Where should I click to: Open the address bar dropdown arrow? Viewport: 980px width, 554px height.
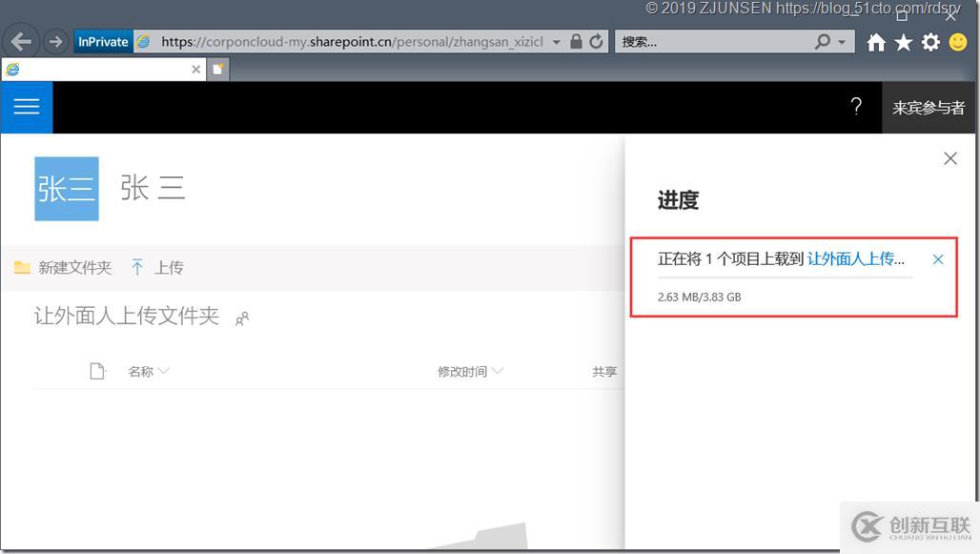(x=556, y=43)
